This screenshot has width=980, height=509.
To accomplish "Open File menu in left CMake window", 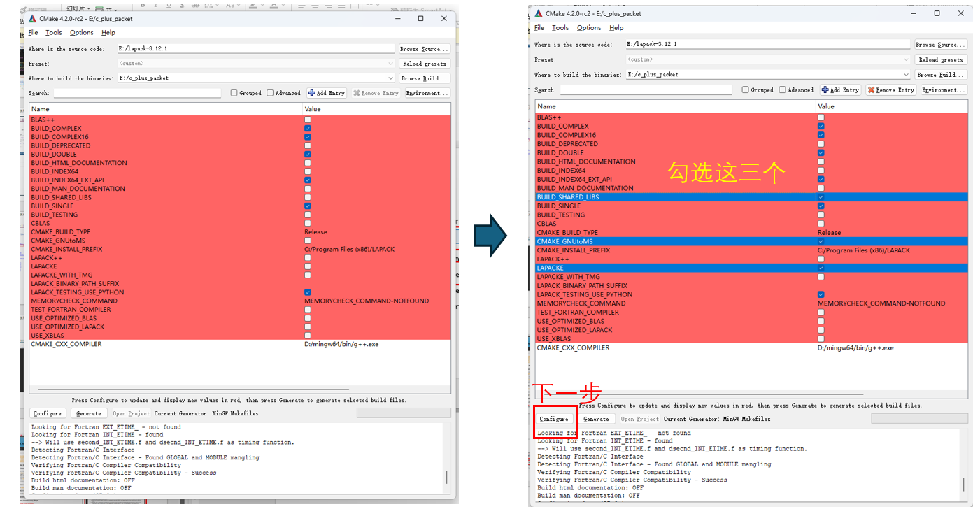I will 33,33.
